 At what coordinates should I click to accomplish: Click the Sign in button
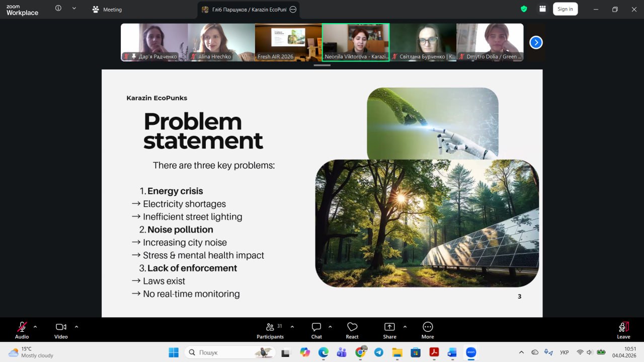[x=565, y=9]
